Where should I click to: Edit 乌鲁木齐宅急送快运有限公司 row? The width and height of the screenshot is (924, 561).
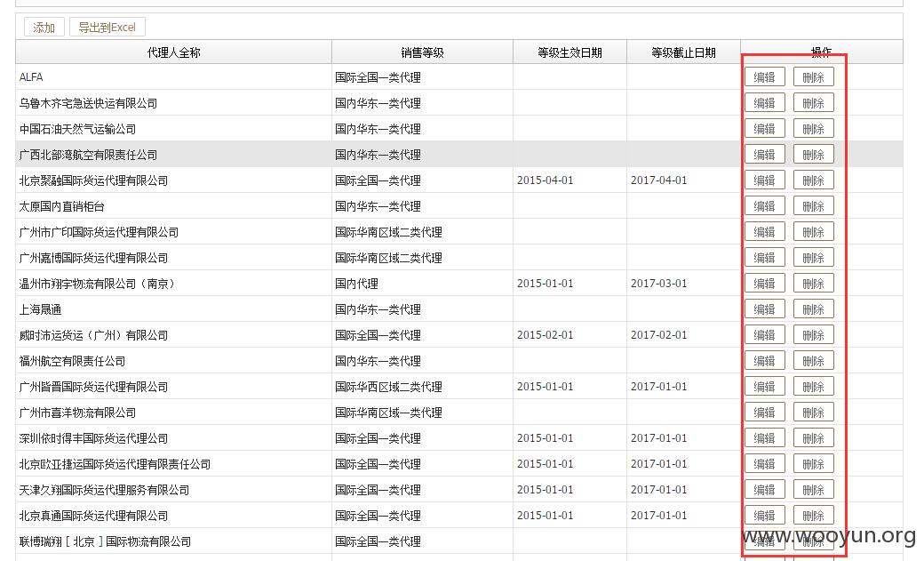coord(764,103)
